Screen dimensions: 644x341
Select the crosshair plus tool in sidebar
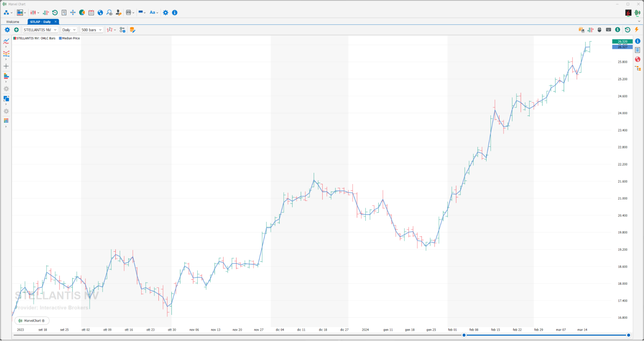(6, 66)
